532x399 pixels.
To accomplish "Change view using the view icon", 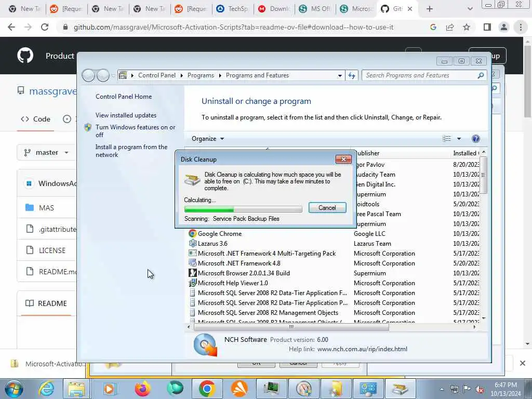I will click(446, 138).
